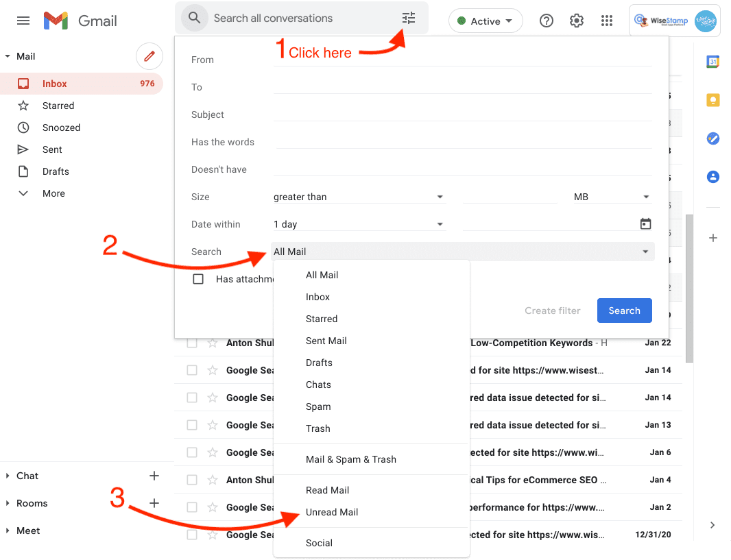The height and width of the screenshot is (560, 731).
Task: Open Google Keep side panel icon
Action: pos(712,100)
